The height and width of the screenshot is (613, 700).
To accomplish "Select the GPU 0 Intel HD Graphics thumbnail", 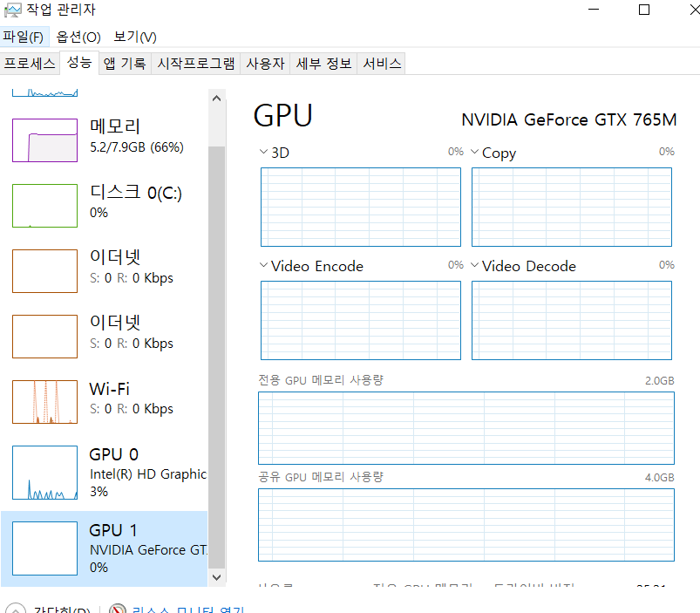I will tap(44, 473).
